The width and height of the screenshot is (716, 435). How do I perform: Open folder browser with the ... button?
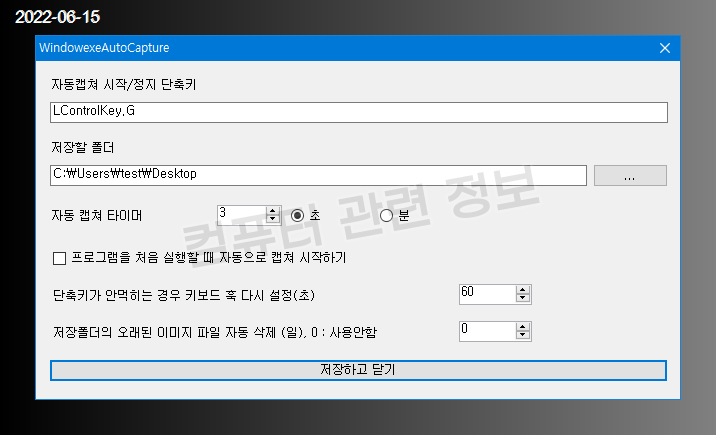(x=630, y=176)
